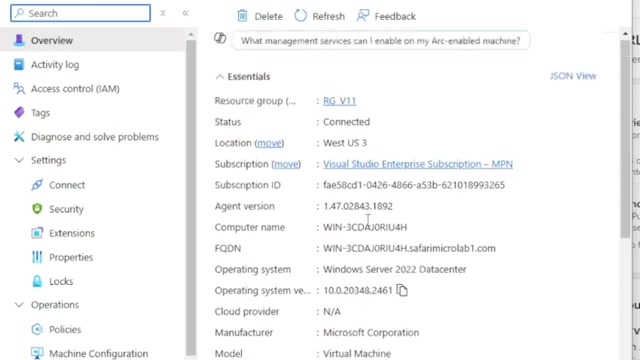Click the Copilot icon beside the suggestion

[220, 38]
